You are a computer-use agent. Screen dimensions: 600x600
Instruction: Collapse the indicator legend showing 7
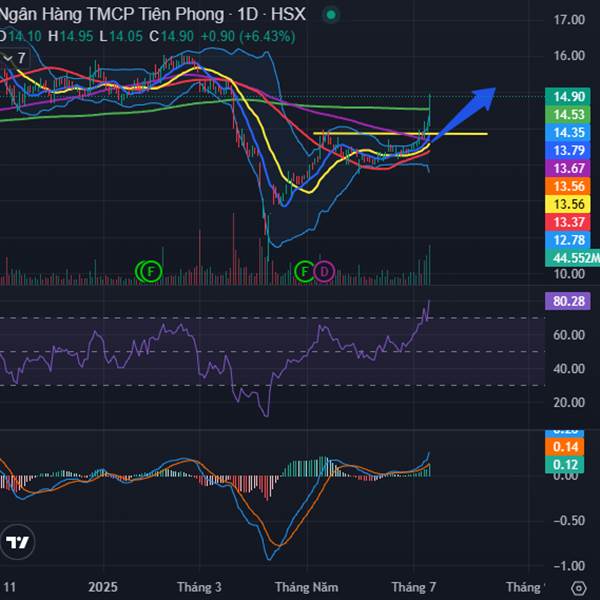(14, 59)
